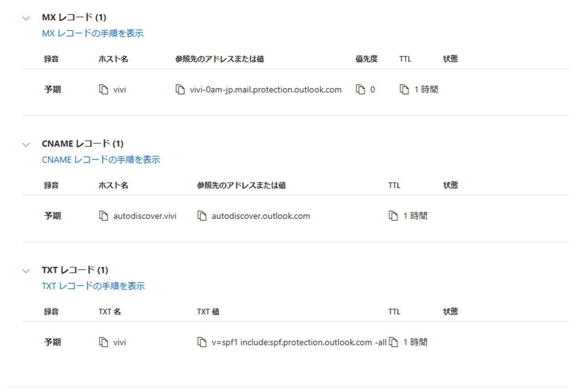Collapse the CNAME レコード section
583x392 pixels.
(26, 144)
